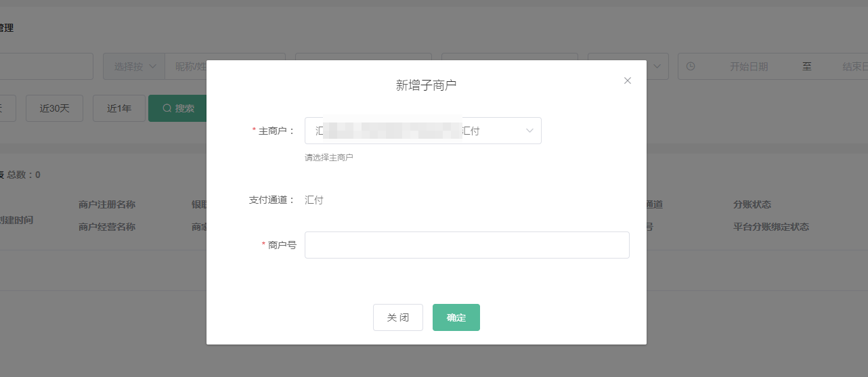This screenshot has width=868, height=377.
Task: Confirm with the green 确定 button
Action: coord(456,317)
